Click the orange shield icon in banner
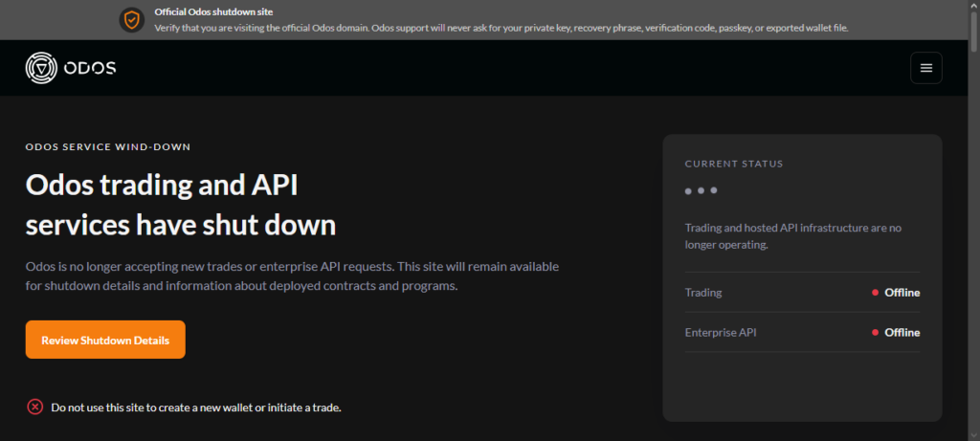Screen dimensions: 980x441 pyautogui.click(x=132, y=20)
